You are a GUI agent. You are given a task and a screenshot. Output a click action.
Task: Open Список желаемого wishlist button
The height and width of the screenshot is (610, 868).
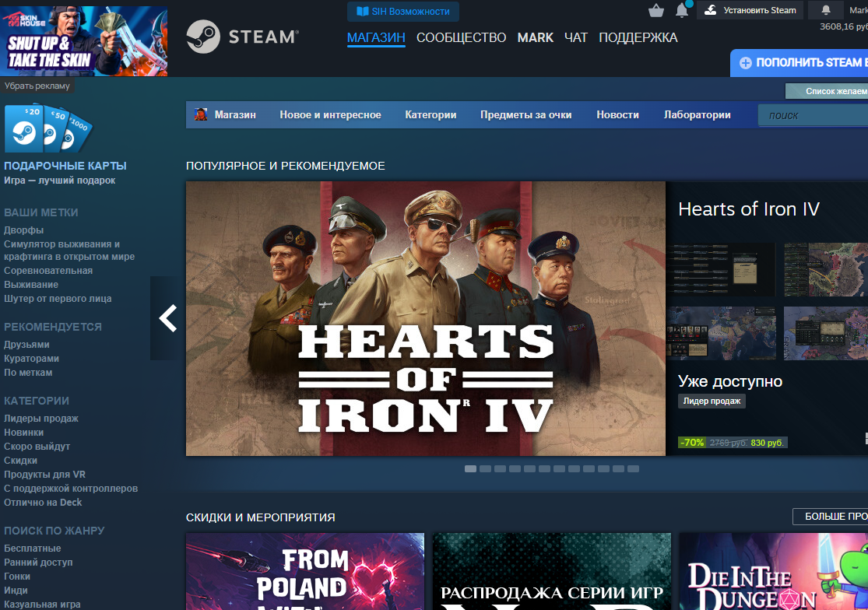pyautogui.click(x=827, y=91)
